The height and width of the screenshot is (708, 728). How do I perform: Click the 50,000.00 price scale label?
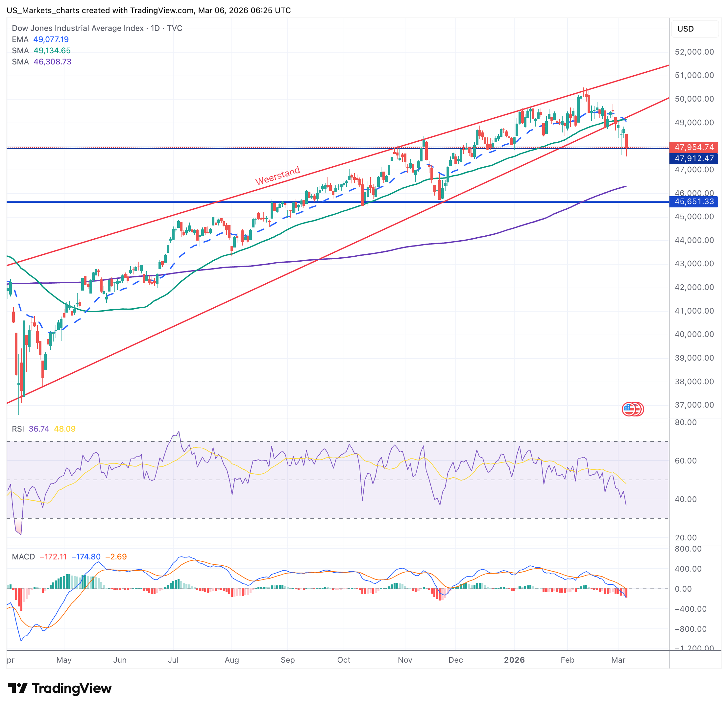click(694, 99)
